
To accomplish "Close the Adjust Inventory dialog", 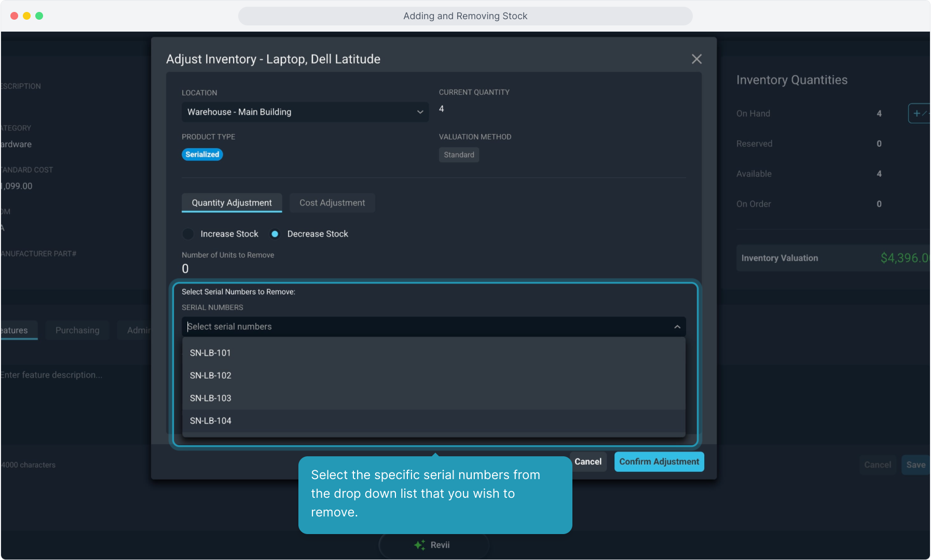I will [x=696, y=59].
